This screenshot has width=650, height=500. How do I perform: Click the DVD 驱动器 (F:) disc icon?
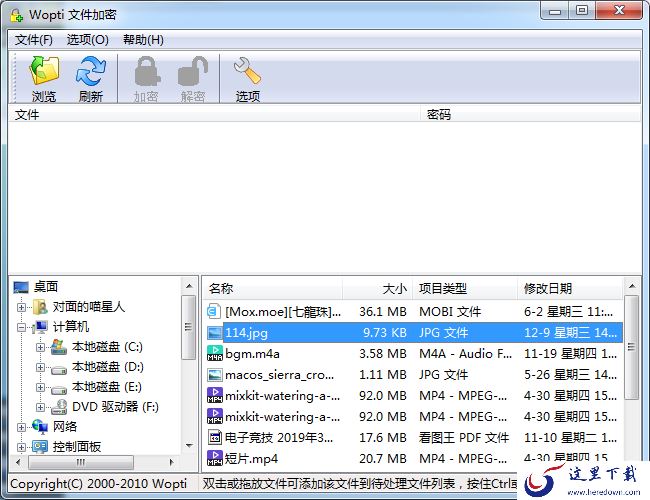pyautogui.click(x=59, y=407)
